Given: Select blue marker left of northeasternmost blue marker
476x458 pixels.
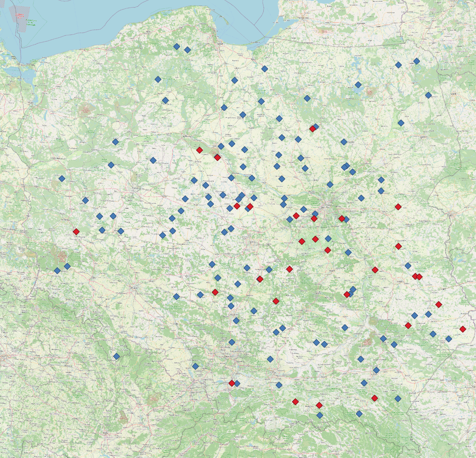Looking at the screenshot, I should click(x=398, y=65).
